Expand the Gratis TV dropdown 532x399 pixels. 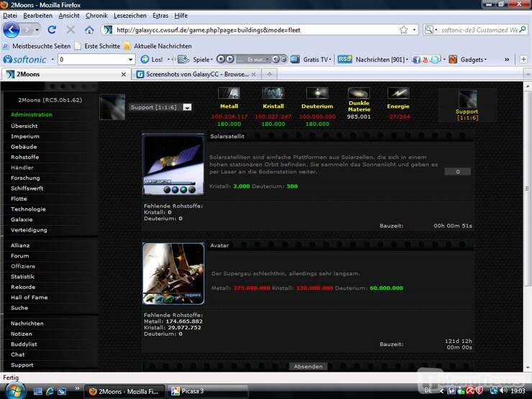coord(330,60)
